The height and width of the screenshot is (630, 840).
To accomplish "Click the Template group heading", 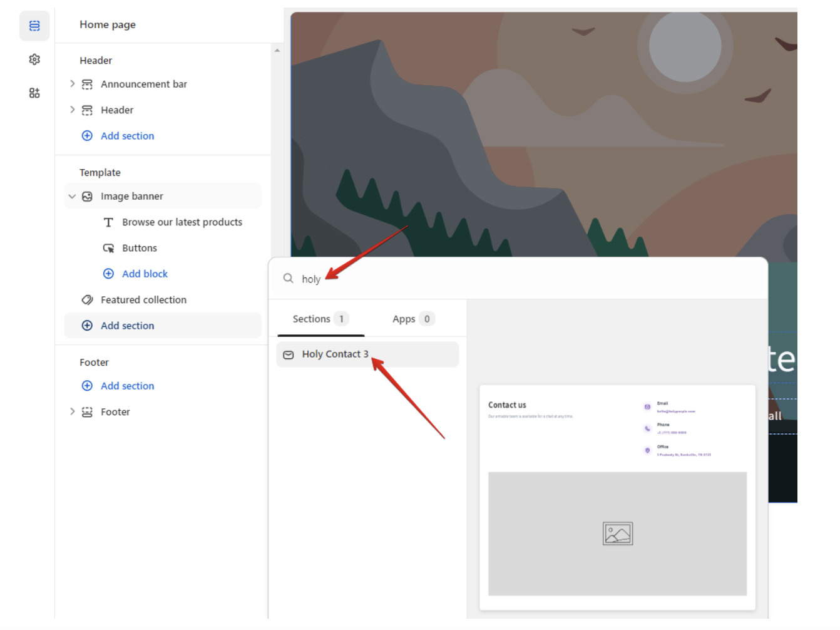I will tap(100, 172).
